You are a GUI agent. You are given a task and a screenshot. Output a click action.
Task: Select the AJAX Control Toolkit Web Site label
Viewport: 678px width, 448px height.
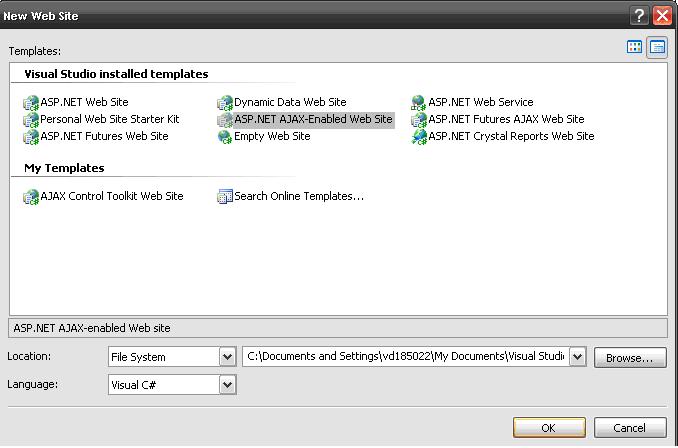(112, 196)
